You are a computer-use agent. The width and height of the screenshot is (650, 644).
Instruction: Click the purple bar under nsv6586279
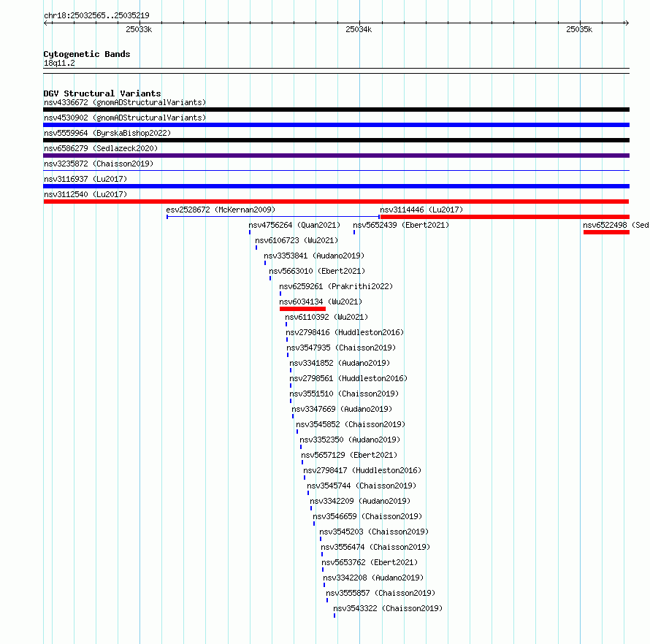[336, 156]
